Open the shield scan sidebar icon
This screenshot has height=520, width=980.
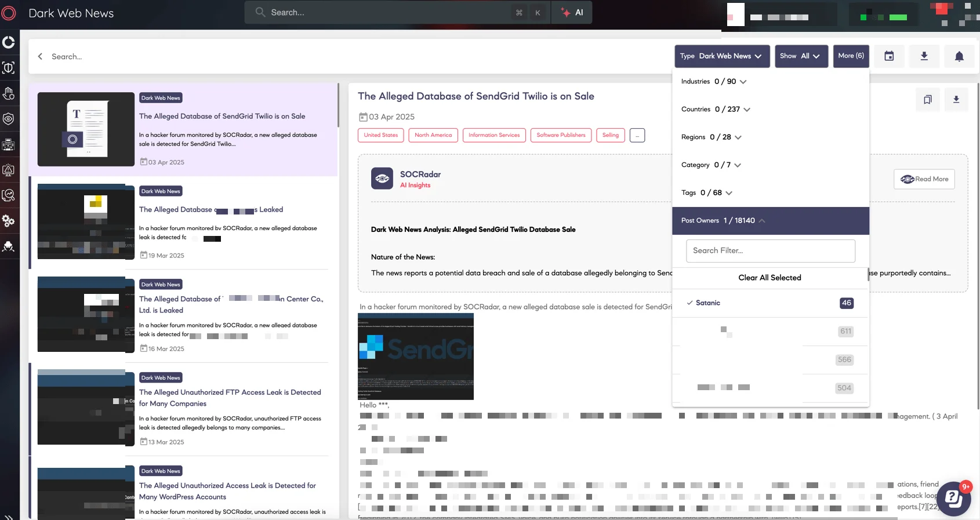pos(9,68)
